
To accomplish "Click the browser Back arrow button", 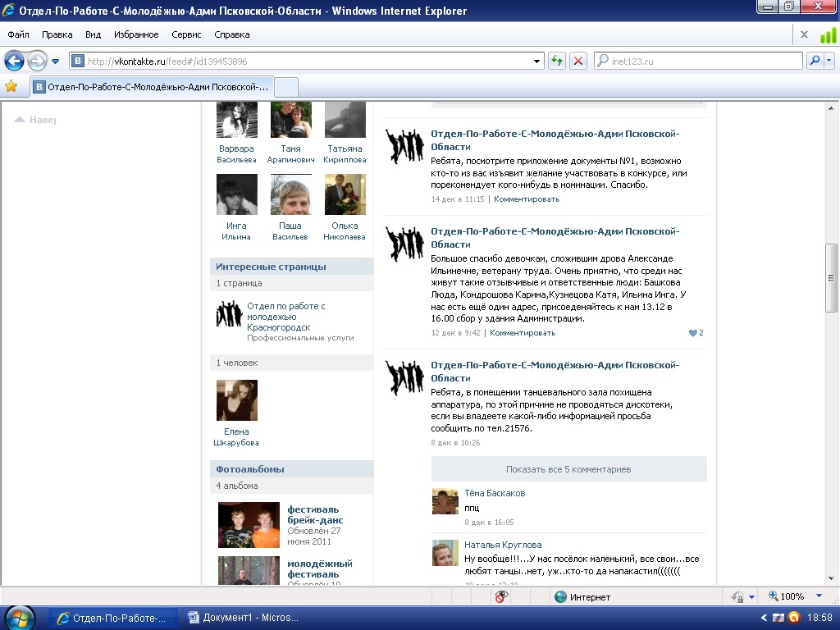I will tap(14, 61).
